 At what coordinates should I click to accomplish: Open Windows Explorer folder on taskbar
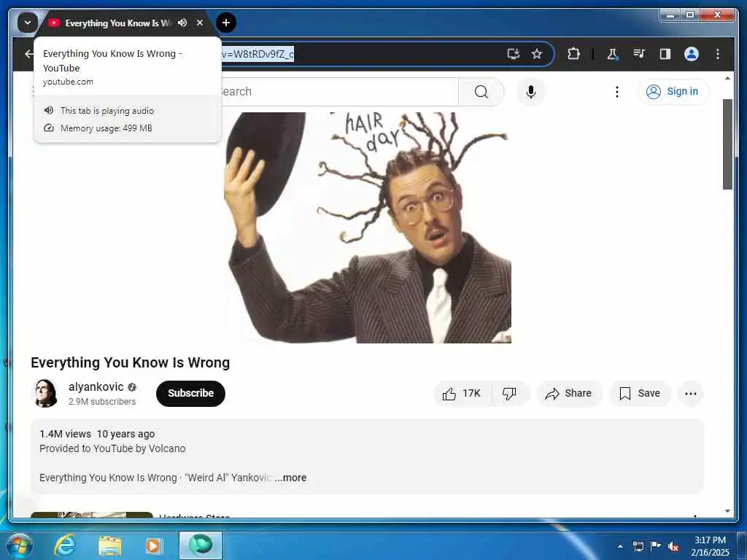110,545
